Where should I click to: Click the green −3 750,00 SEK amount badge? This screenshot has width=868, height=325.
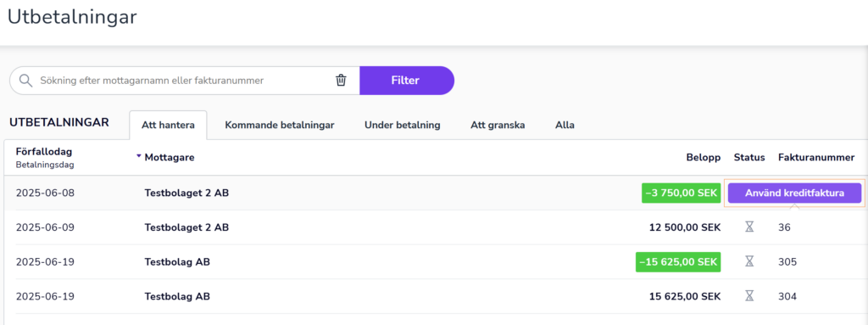pyautogui.click(x=681, y=193)
